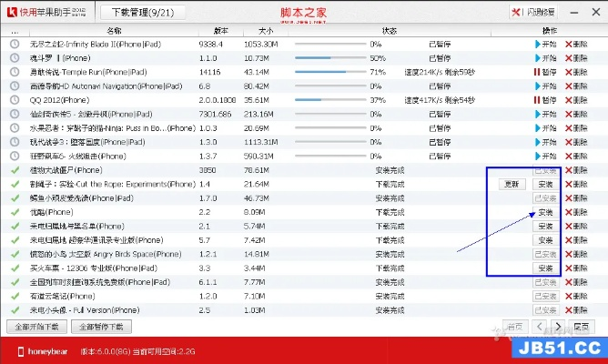Start the Infinity Blade II download
This screenshot has width=608, height=364.
pos(547,43)
